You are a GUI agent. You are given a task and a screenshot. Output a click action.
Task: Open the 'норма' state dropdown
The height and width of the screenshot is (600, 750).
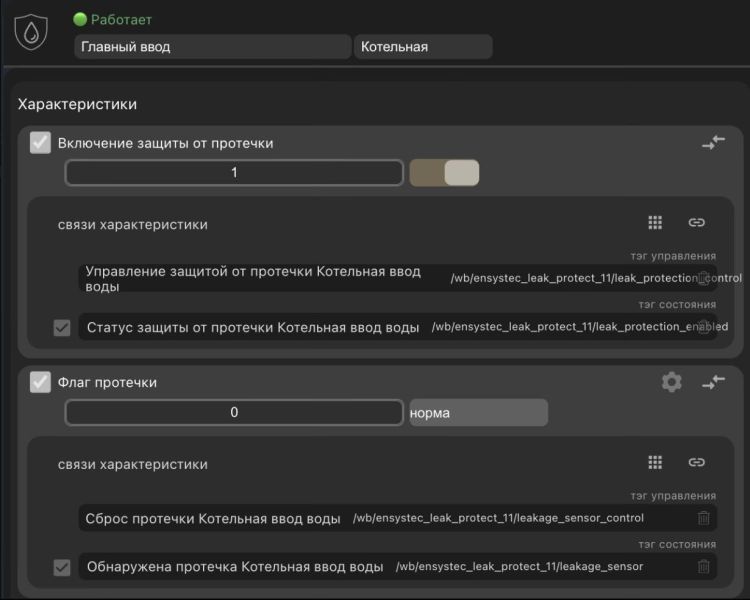pos(479,412)
